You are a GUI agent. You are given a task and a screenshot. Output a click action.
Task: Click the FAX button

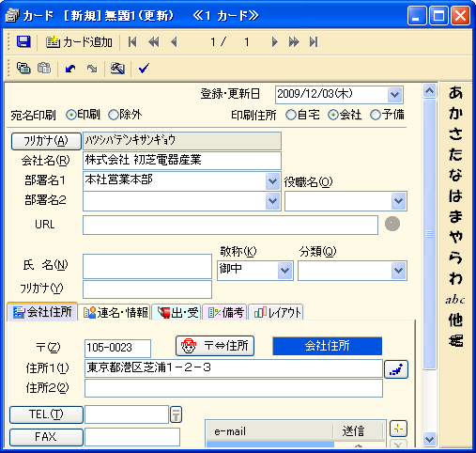point(46,437)
